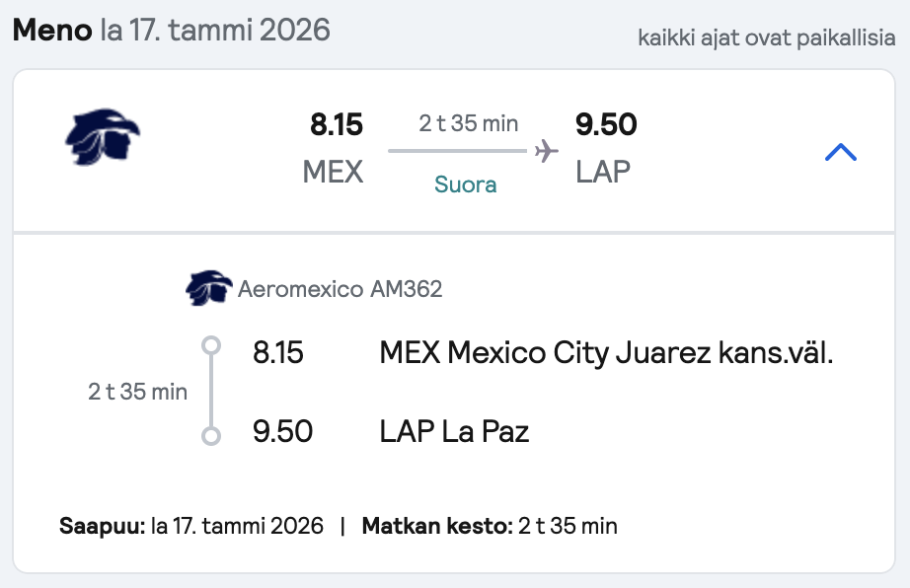The height and width of the screenshot is (588, 910).
Task: Click the MEX airport code in summary
Action: pyautogui.click(x=333, y=173)
